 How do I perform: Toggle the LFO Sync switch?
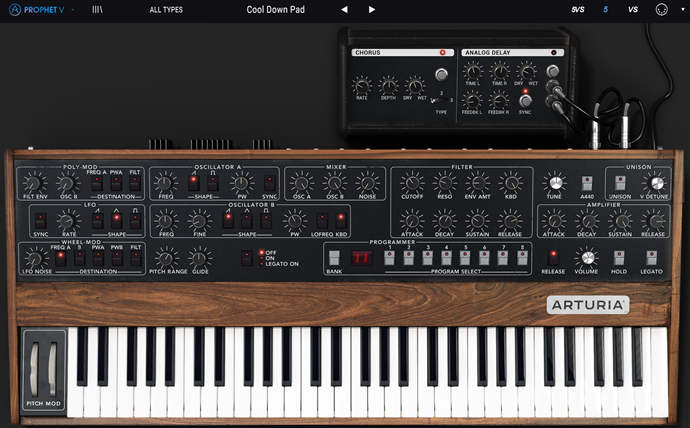coord(40,221)
